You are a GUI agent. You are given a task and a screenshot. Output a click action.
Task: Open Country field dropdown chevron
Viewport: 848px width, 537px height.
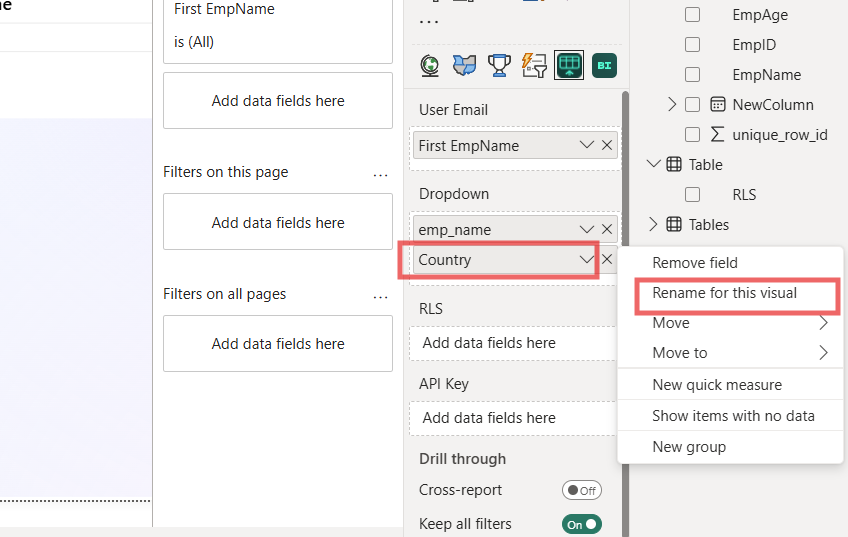pyautogui.click(x=587, y=259)
